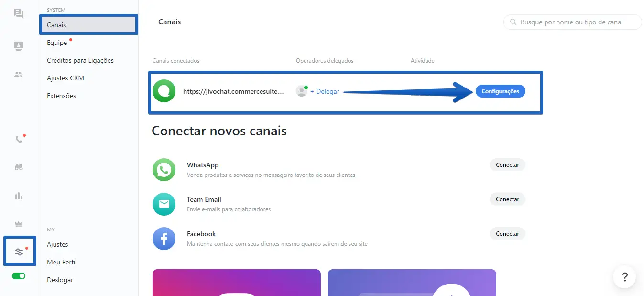Click Conectar button for Facebook

pyautogui.click(x=507, y=234)
